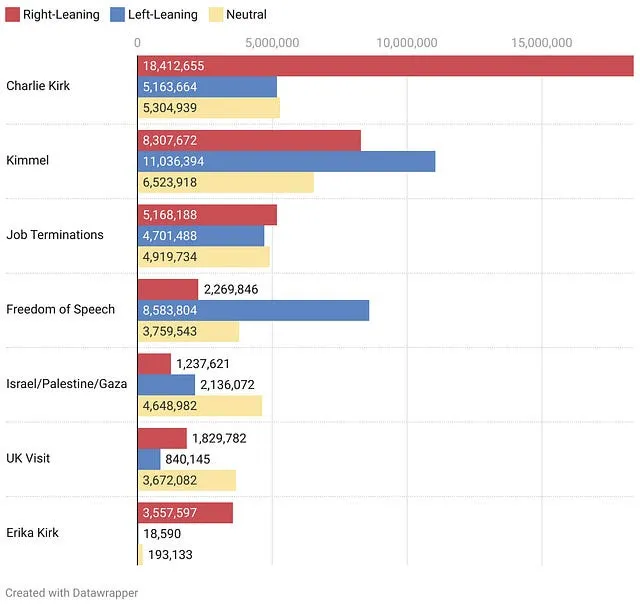640x605 pixels.
Task: Click the 10,000,000 axis tick label
Action: (406, 43)
